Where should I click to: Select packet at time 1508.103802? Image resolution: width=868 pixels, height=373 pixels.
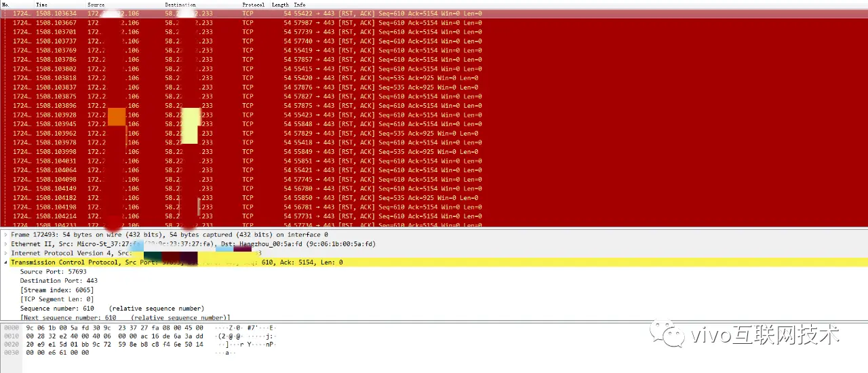[434, 68]
